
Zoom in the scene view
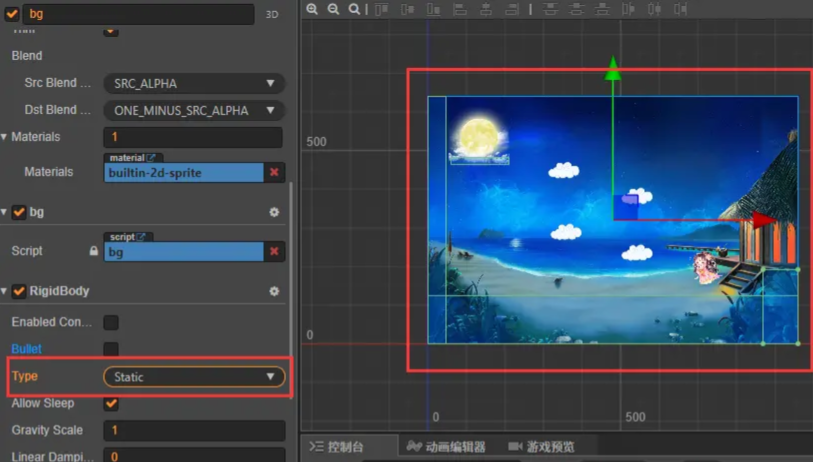[x=312, y=9]
